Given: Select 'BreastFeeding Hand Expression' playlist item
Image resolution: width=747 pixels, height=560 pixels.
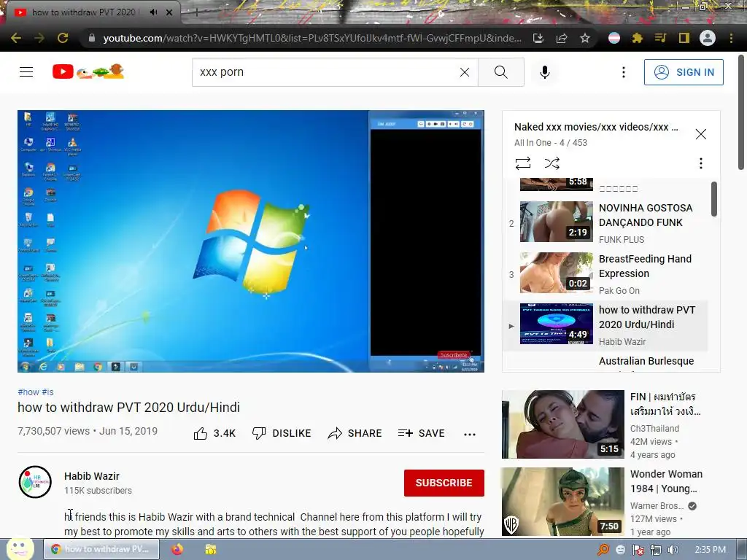Looking at the screenshot, I should 605,274.
